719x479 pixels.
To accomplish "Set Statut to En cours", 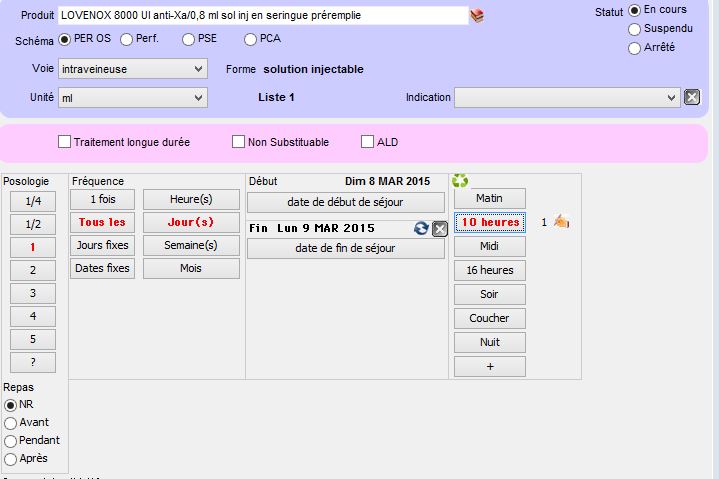I will point(634,10).
